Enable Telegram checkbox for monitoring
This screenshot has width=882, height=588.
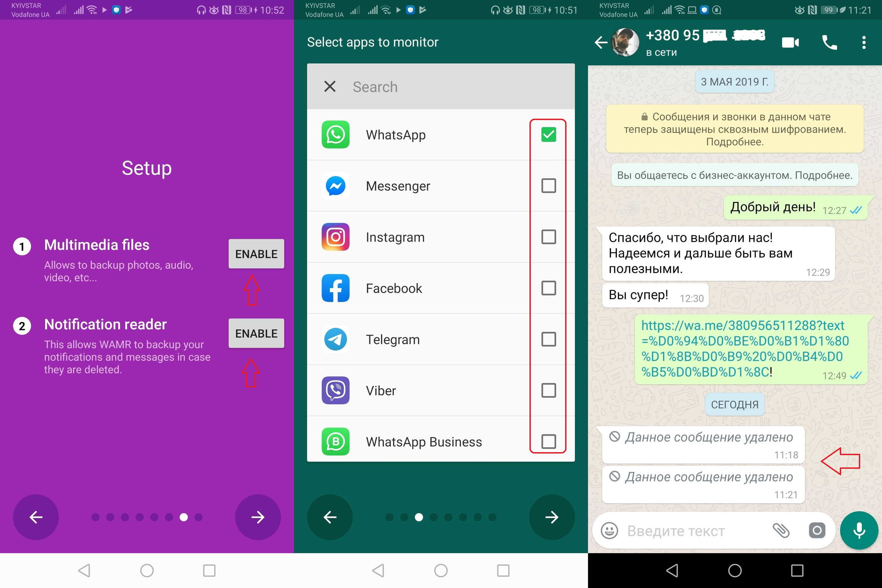[x=549, y=339]
